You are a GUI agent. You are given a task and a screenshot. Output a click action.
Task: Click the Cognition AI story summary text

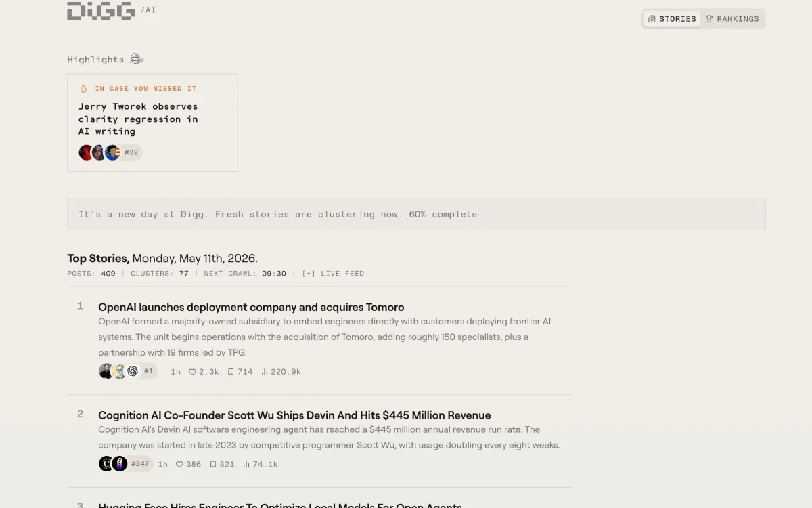[x=329, y=438]
